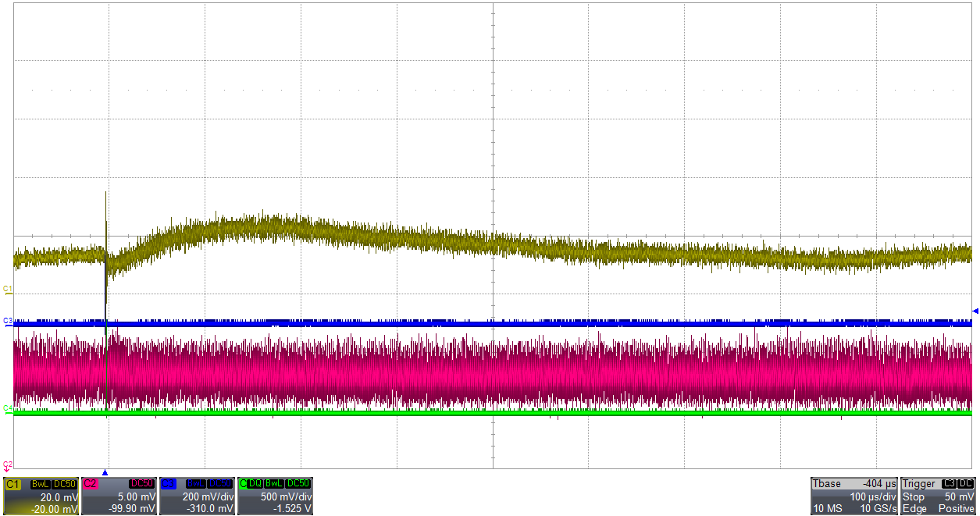Select the blue trigger level arrow at right edge
Screen dimensions: 980x516
click(975, 311)
